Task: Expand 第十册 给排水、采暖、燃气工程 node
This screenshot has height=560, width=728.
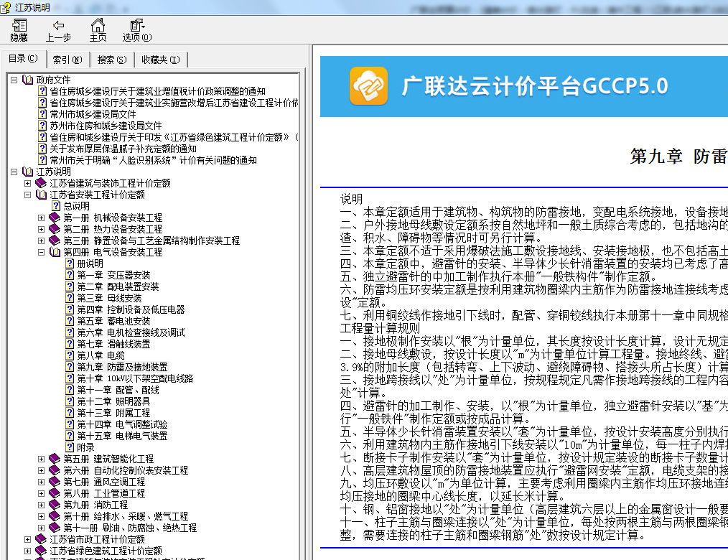Action: [41, 517]
